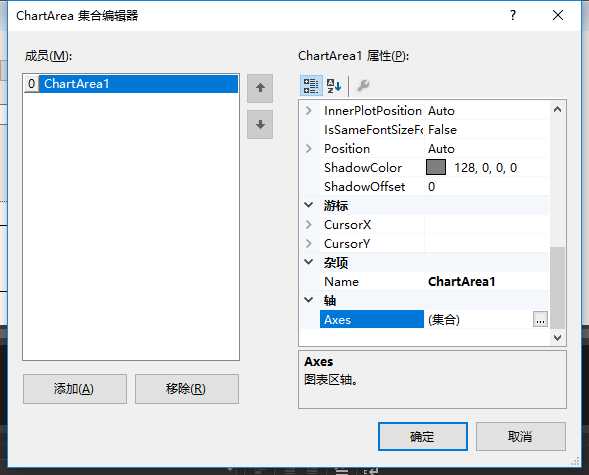Collapse the 轴 category
Image resolution: width=589 pixels, height=475 pixels.
click(309, 300)
